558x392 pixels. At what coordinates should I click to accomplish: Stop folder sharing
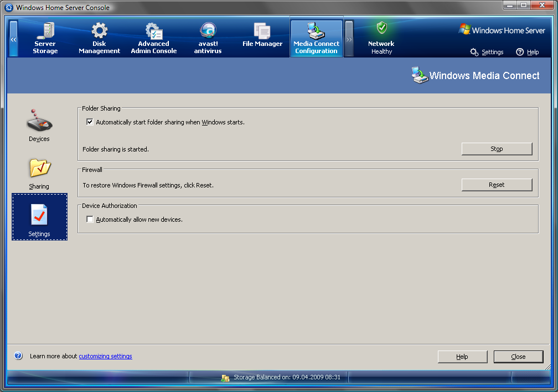click(x=497, y=149)
